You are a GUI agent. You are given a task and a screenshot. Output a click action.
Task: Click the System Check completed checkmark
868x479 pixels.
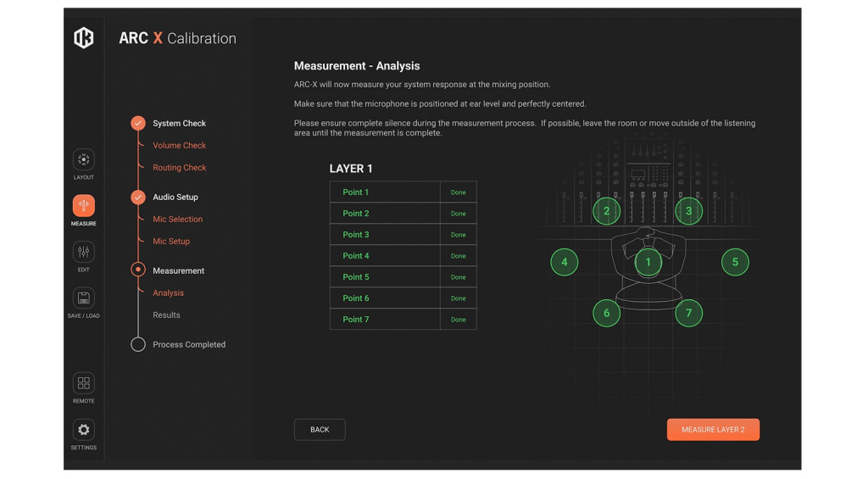coord(138,123)
